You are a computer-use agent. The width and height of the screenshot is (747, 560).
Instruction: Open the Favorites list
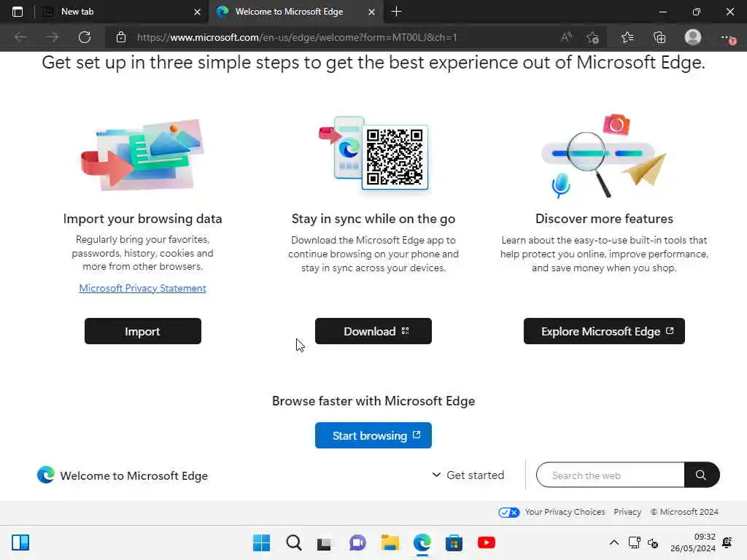click(627, 37)
